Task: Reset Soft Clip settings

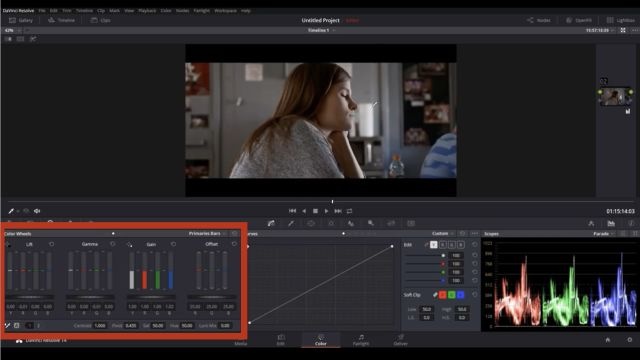Action: (475, 294)
